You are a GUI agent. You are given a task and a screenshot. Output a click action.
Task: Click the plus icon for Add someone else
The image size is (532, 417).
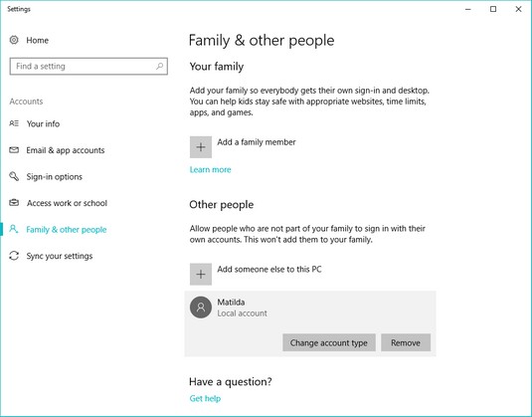201,274
